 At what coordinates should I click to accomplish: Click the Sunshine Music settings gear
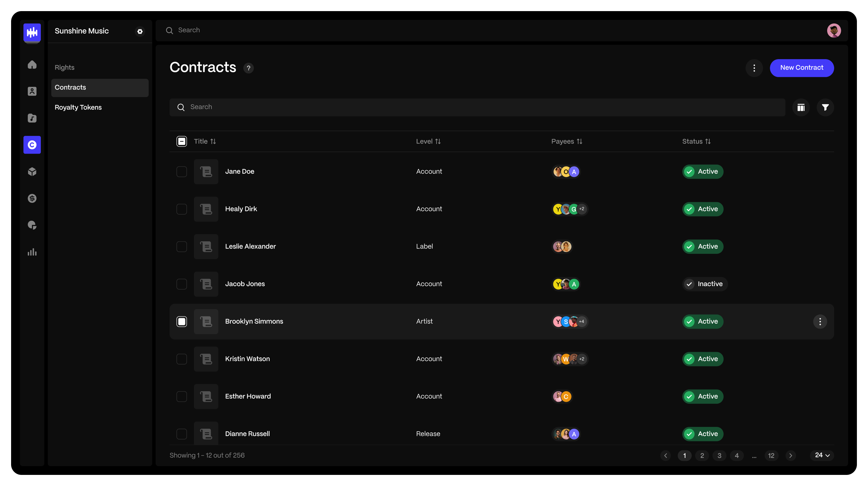click(140, 31)
